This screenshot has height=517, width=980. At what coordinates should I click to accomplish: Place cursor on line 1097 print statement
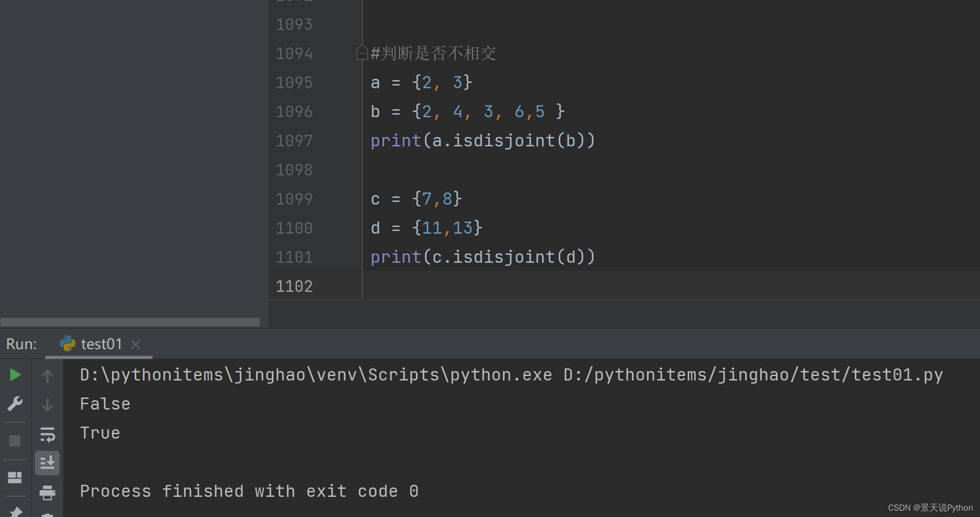click(483, 141)
